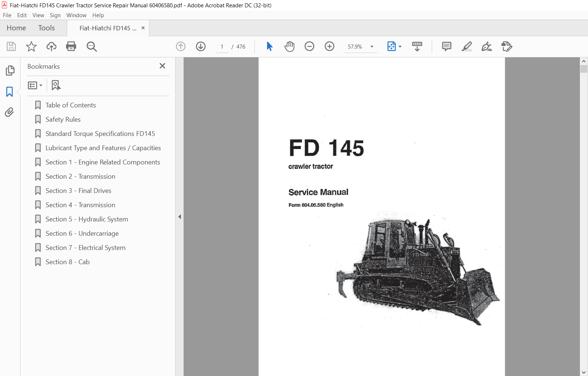Collapse the navigation pane divider arrow

click(180, 217)
